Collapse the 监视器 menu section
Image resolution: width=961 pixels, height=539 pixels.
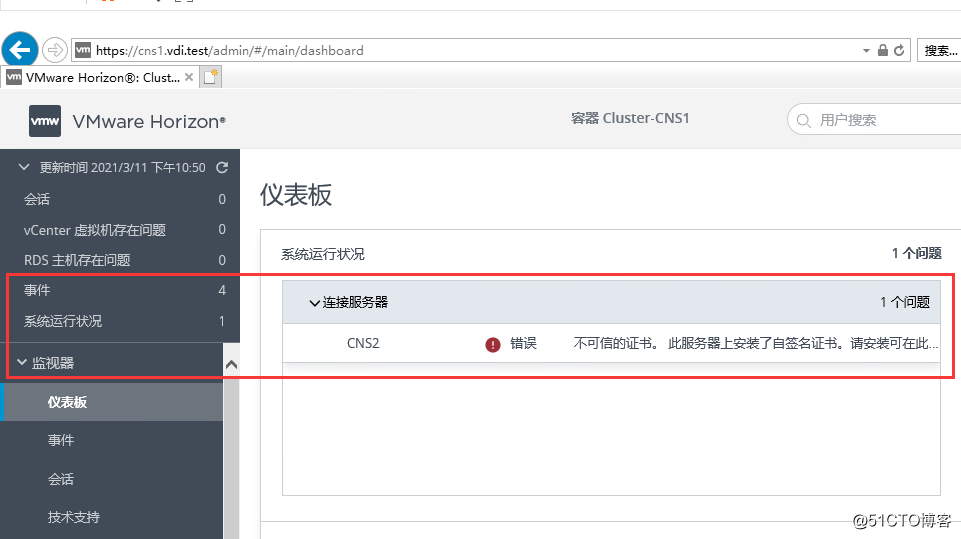[22, 362]
